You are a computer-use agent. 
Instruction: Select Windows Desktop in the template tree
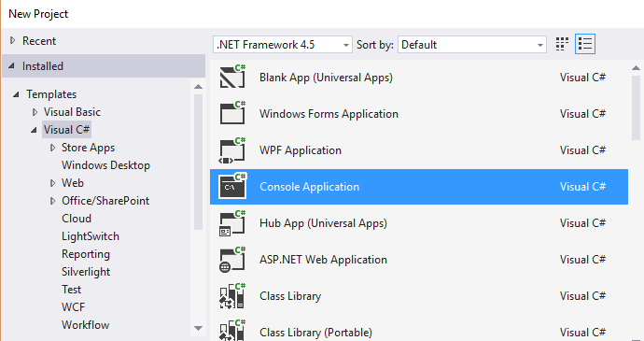point(106,165)
